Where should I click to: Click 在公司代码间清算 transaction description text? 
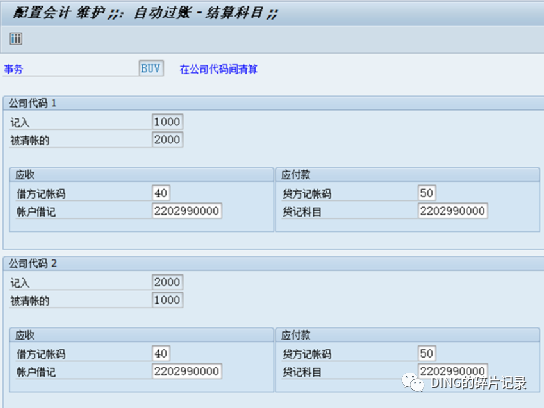219,69
